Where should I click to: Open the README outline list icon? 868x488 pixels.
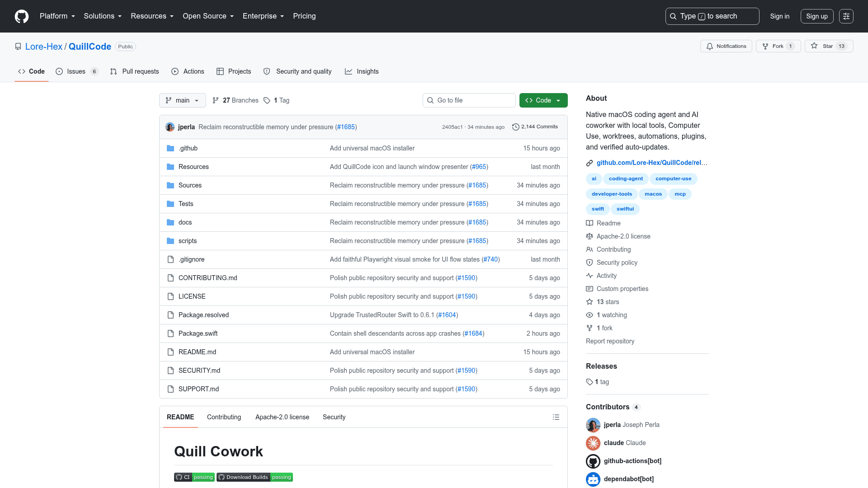pyautogui.click(x=556, y=417)
